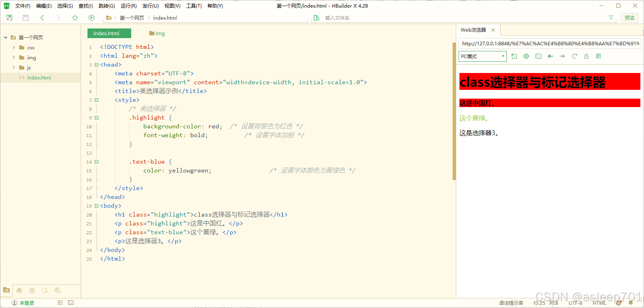Click the bookmark star icon

click(x=75, y=18)
